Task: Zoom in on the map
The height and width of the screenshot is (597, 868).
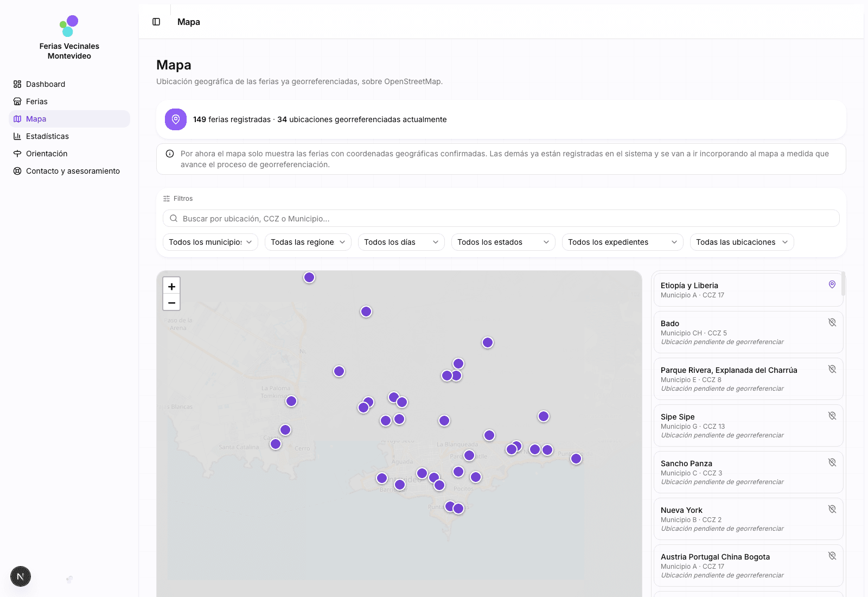Action: click(171, 286)
